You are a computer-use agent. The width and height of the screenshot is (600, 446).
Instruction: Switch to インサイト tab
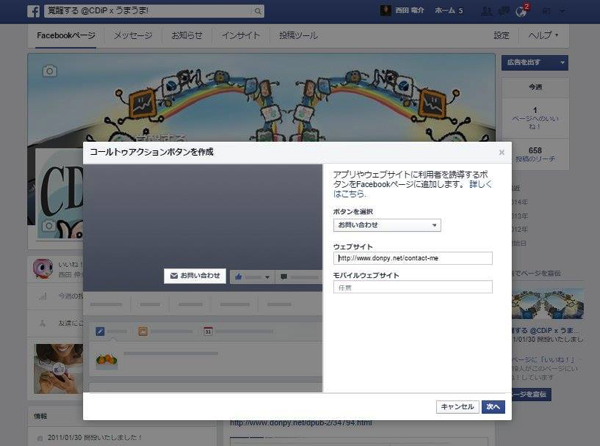[x=241, y=36]
